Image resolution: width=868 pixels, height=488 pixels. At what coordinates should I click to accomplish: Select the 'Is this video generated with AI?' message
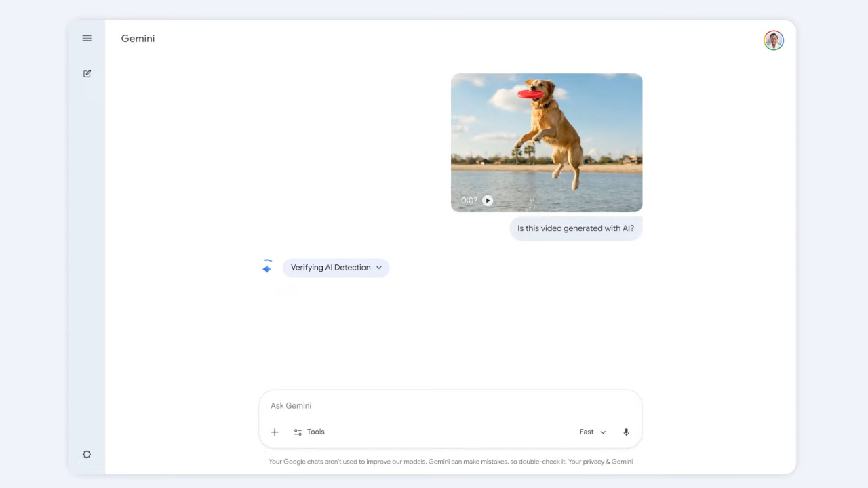click(576, 228)
